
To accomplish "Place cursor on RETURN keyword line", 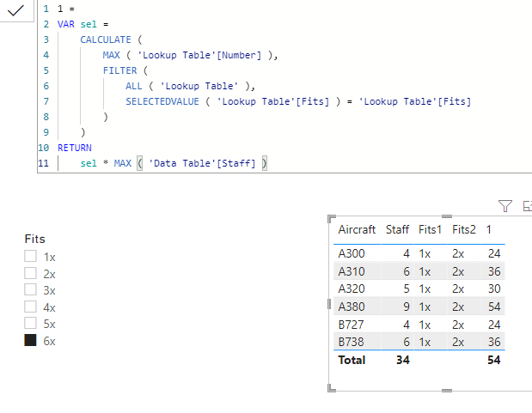I will click(x=75, y=148).
